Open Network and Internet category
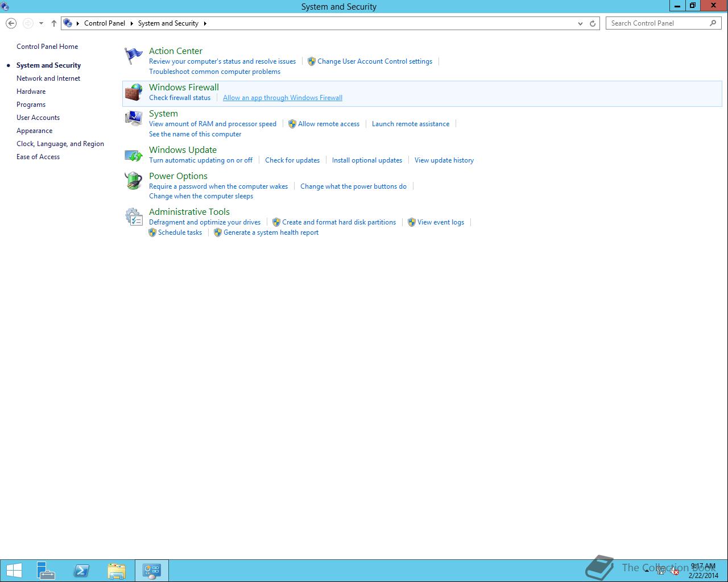728x582 pixels. click(x=48, y=78)
